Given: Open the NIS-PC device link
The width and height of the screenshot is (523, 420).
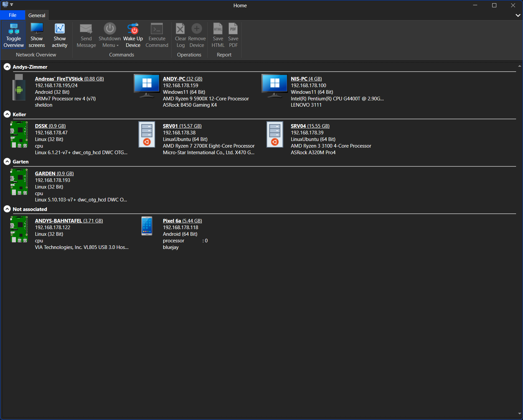Looking at the screenshot, I should pos(306,79).
